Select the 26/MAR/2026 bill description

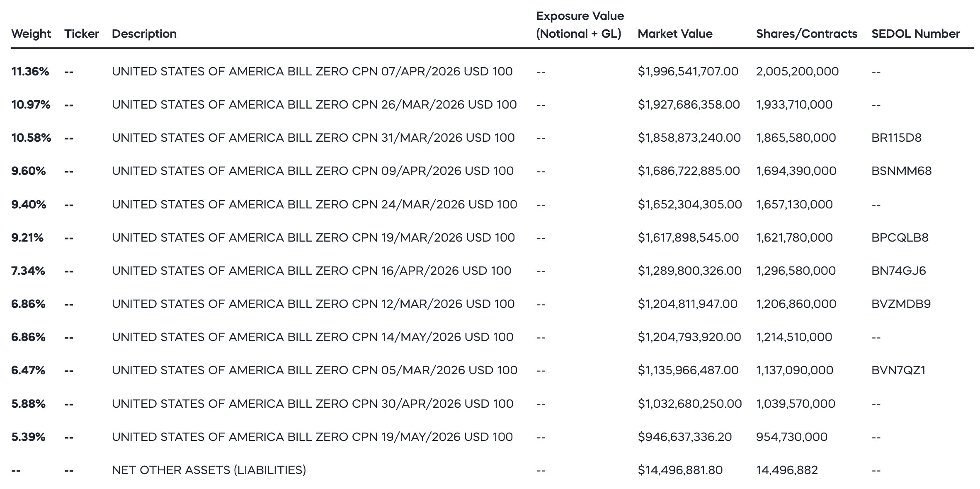tap(314, 104)
